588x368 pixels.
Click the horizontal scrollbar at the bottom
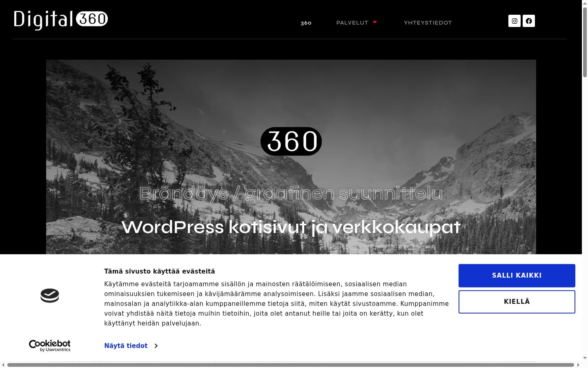click(291, 365)
